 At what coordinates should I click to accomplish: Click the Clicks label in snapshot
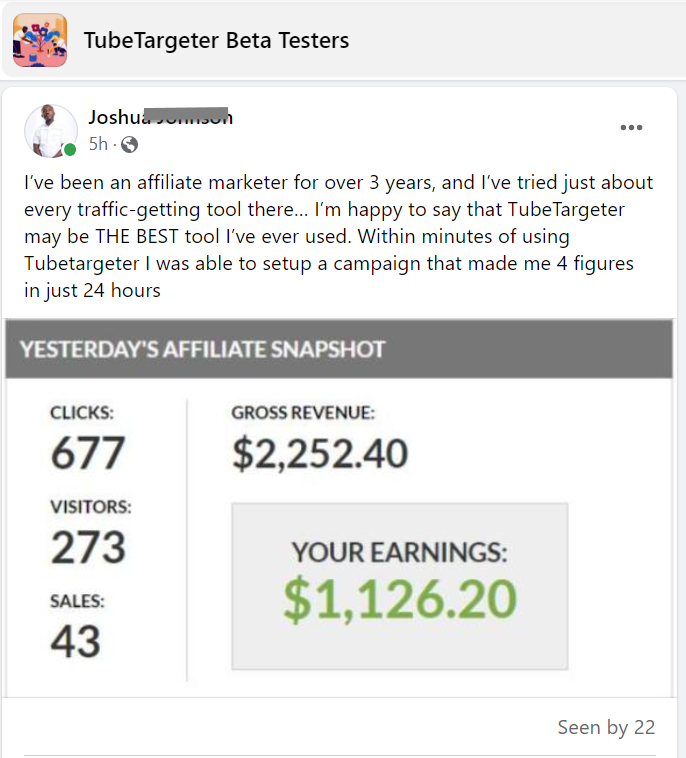coord(82,413)
